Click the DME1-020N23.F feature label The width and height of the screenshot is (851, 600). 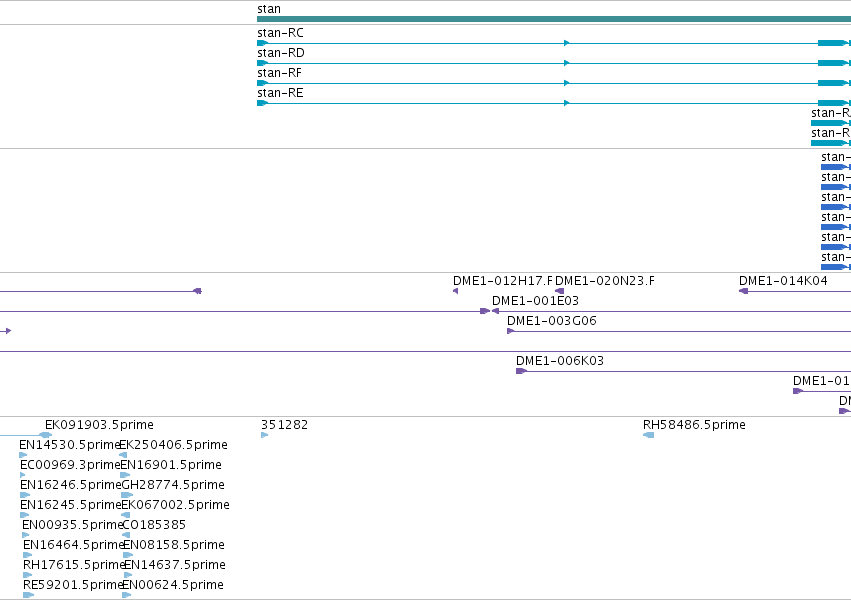tap(605, 281)
